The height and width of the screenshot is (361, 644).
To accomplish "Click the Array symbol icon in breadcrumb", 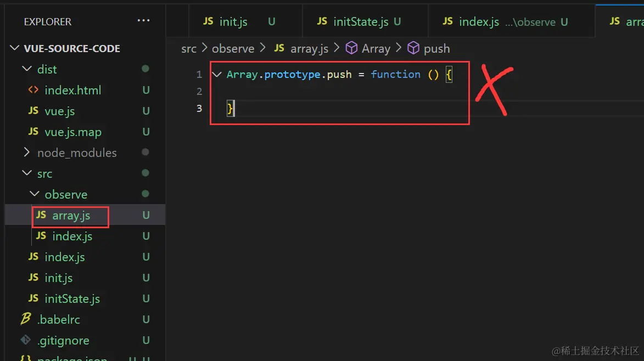I will click(x=351, y=48).
